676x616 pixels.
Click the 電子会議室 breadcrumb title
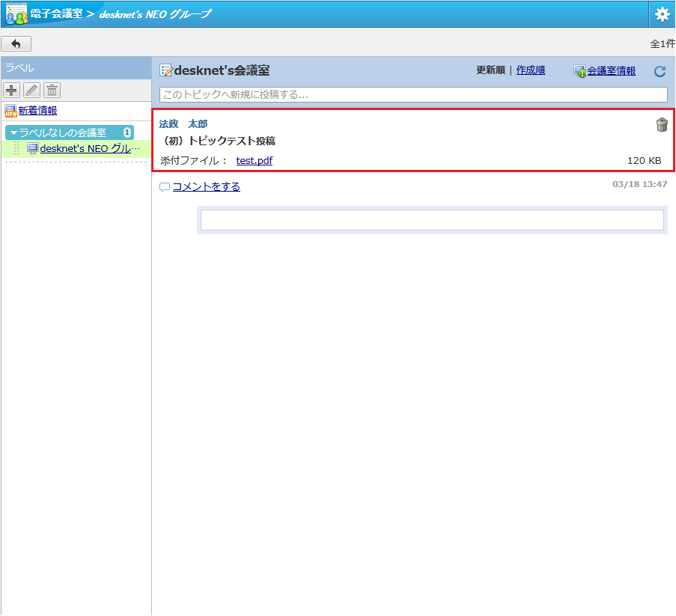coord(56,13)
